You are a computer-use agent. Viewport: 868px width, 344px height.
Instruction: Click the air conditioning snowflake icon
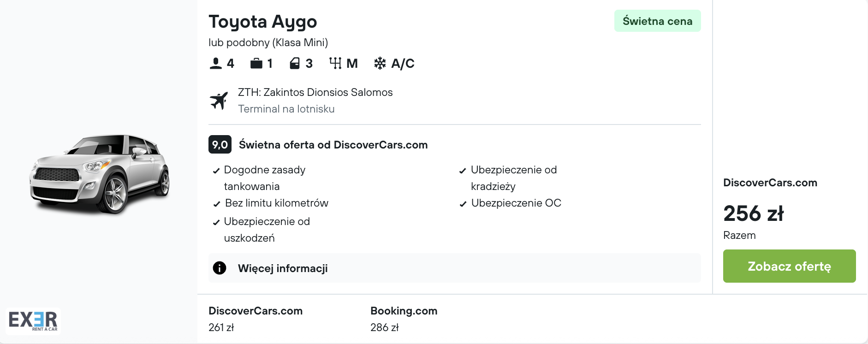[x=380, y=64]
